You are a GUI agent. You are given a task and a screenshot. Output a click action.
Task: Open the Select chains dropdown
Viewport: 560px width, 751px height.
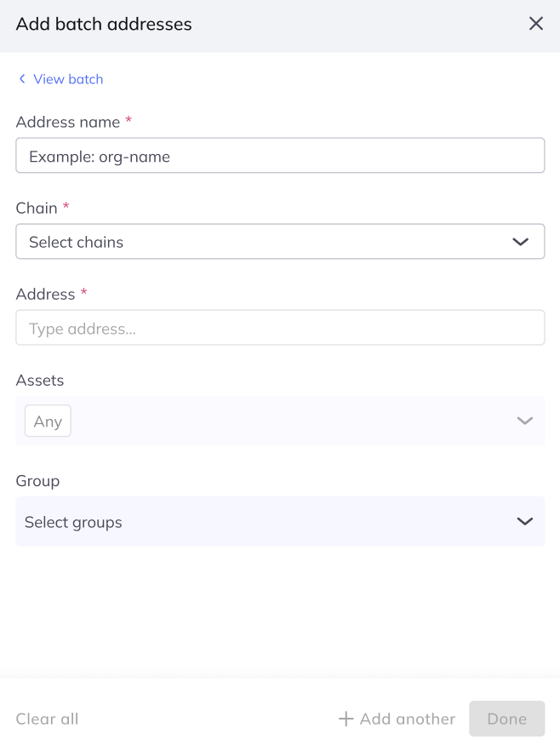point(255,242)
